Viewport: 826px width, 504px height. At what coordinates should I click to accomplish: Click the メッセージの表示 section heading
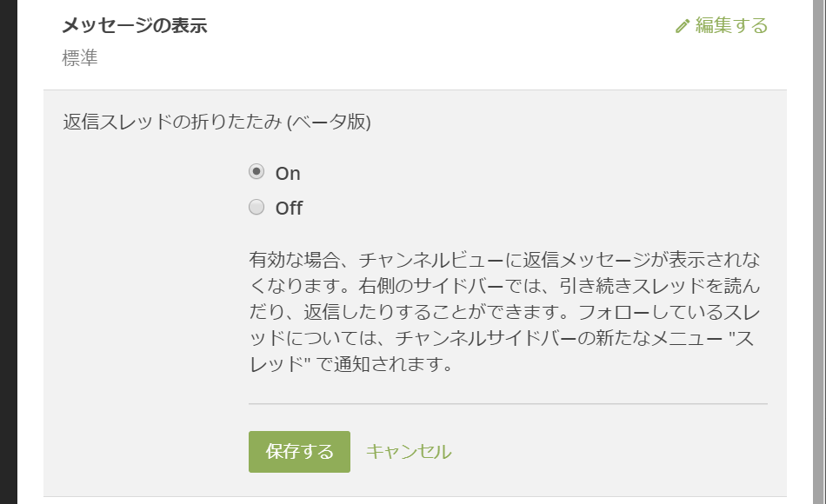point(134,25)
